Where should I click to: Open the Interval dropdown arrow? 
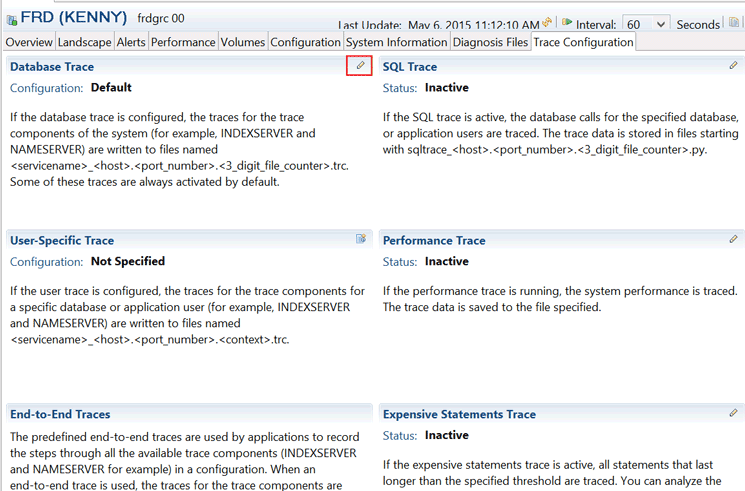pyautogui.click(x=660, y=24)
